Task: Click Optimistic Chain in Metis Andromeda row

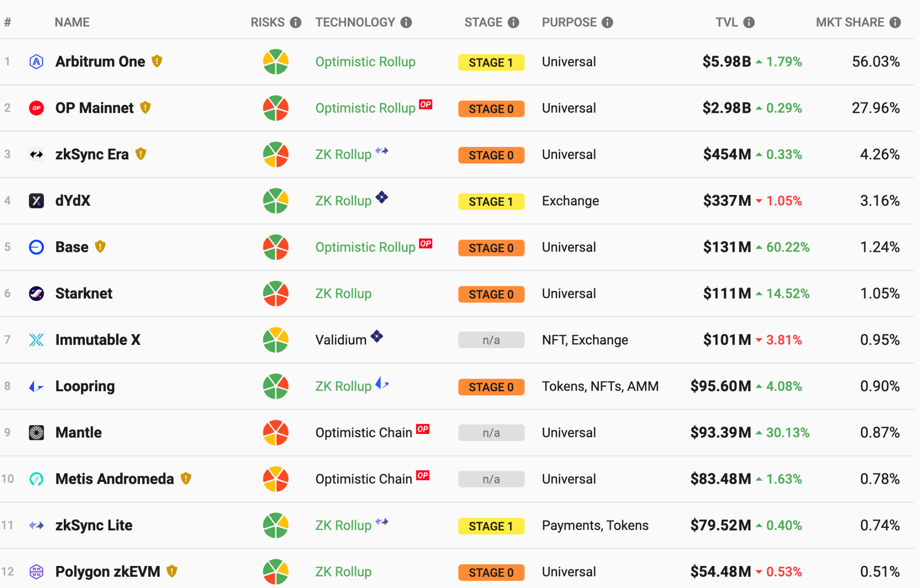Action: 364,479
